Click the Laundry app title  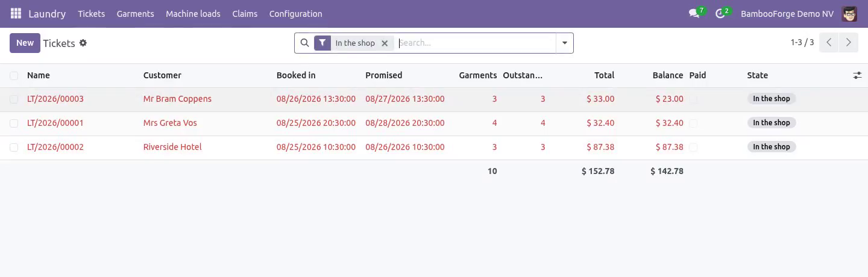coord(47,13)
